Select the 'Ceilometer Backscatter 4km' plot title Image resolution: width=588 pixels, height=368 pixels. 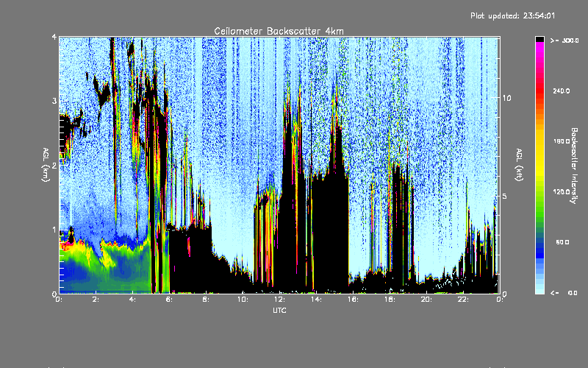[x=279, y=31]
